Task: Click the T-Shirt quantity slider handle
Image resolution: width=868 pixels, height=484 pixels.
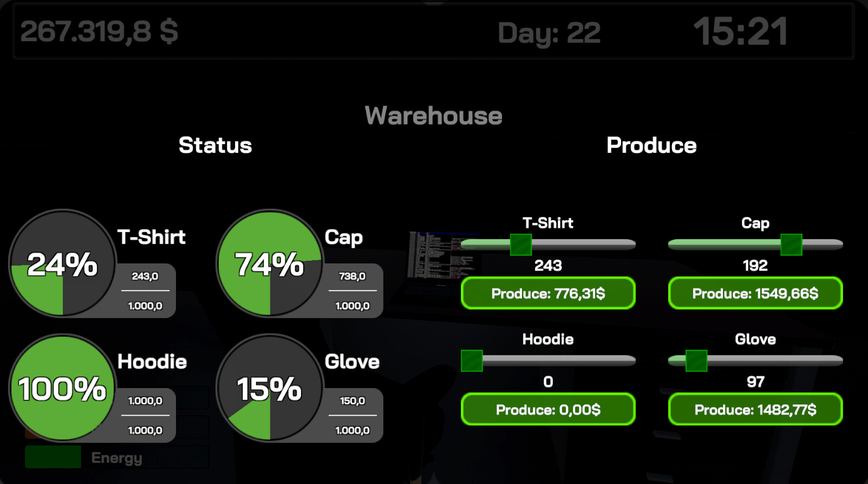Action: pos(521,244)
